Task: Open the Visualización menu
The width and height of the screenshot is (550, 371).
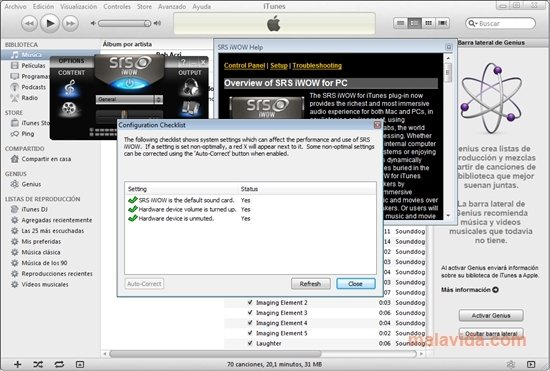Action: [x=79, y=6]
